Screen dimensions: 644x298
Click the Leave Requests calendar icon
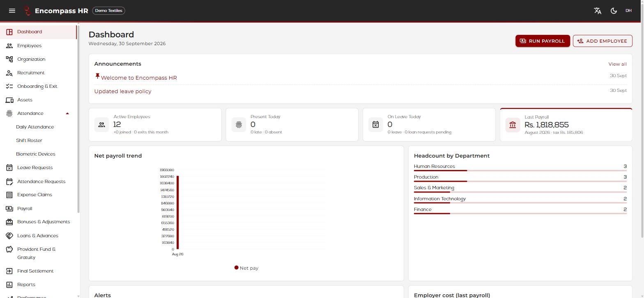(x=9, y=168)
